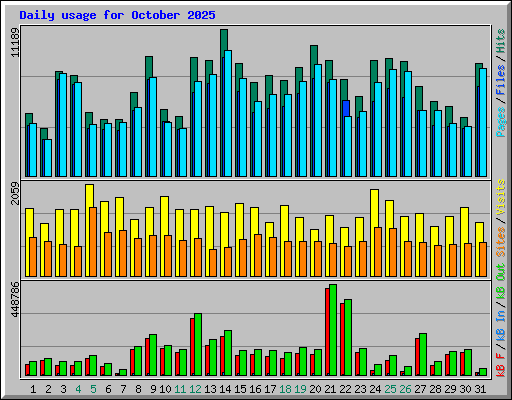Click day label 20 on the x-axis
The width and height of the screenshot is (512, 400).
pos(315,389)
